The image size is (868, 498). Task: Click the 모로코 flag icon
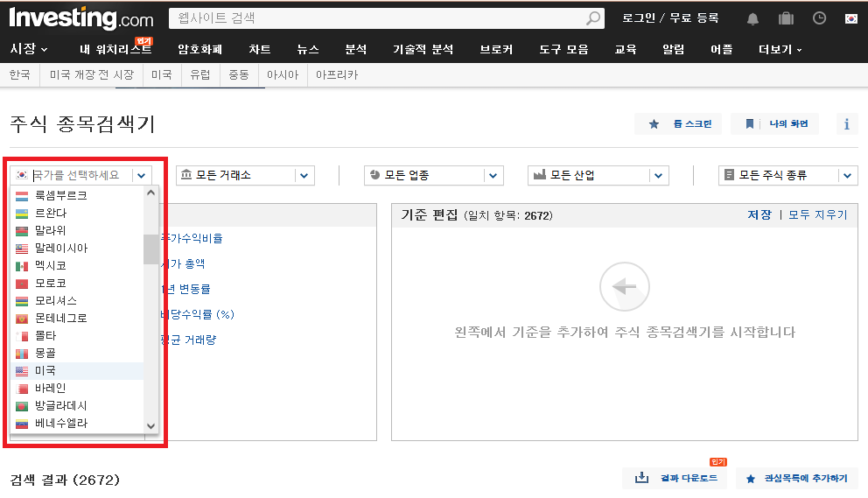click(x=22, y=284)
